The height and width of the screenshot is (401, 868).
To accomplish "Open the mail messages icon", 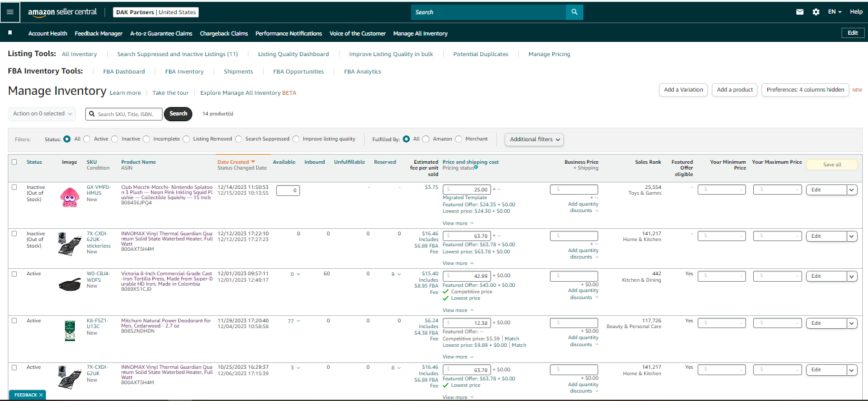I will [800, 12].
